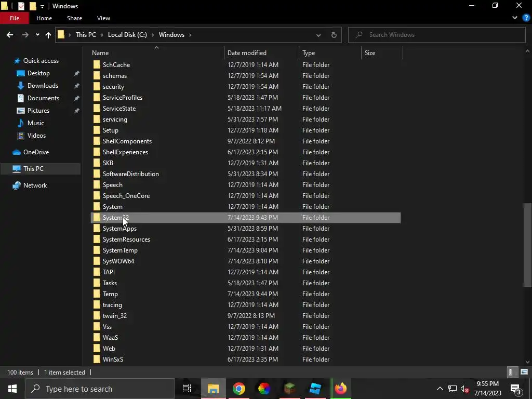Expand chevron after Local Disk (C:) in path
Viewport: 532px width, 399px height.
153,35
